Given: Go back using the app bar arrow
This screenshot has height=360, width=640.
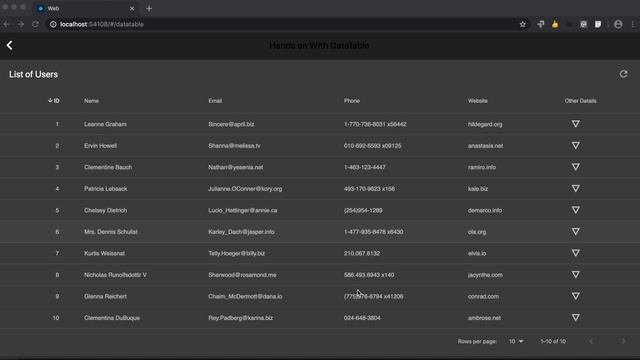Looking at the screenshot, I should click(x=9, y=45).
